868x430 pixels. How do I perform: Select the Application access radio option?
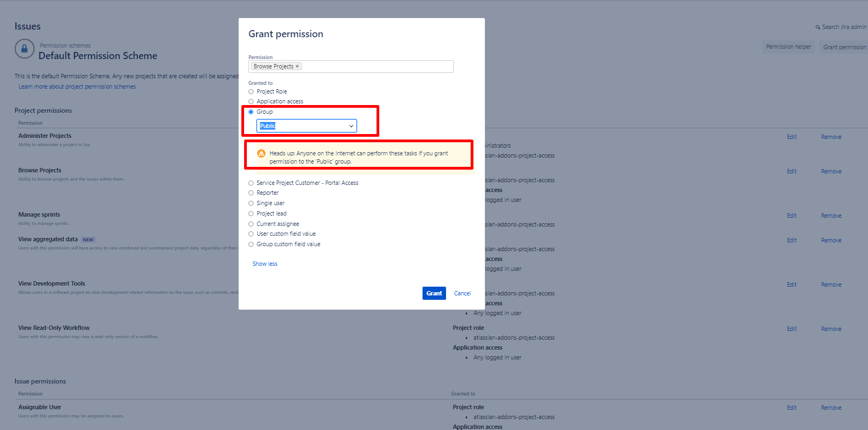[251, 102]
